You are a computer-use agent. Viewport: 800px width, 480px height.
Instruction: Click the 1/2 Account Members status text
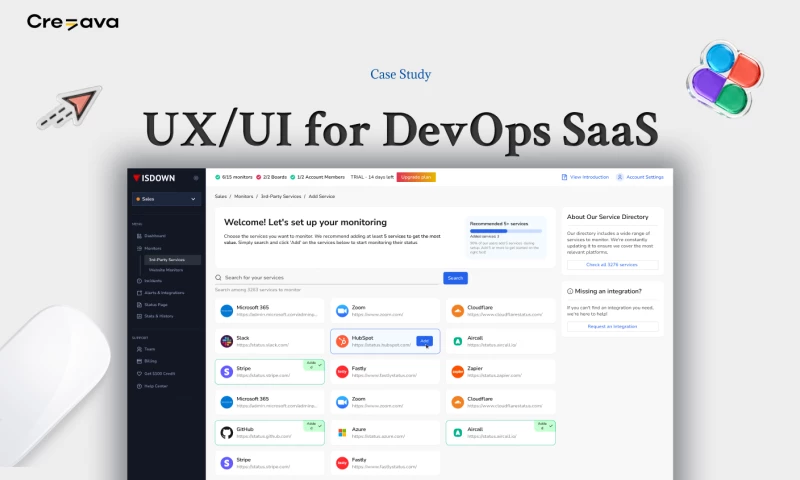click(320, 177)
